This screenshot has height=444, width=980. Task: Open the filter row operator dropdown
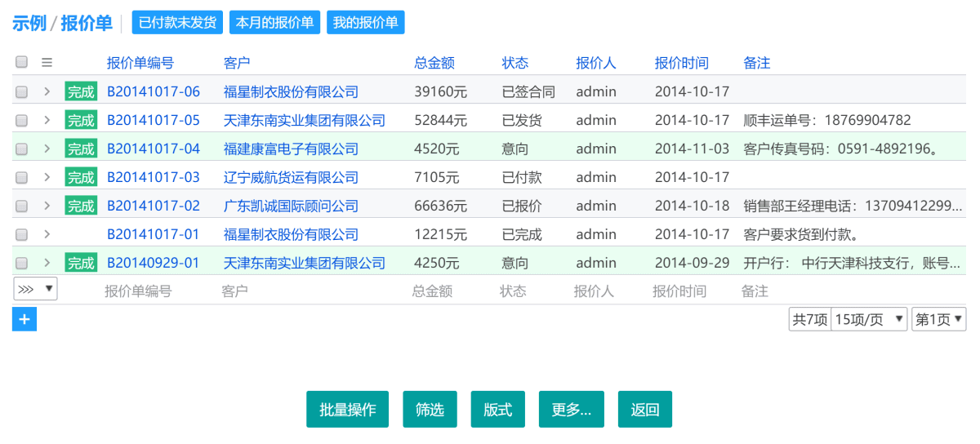click(x=35, y=289)
